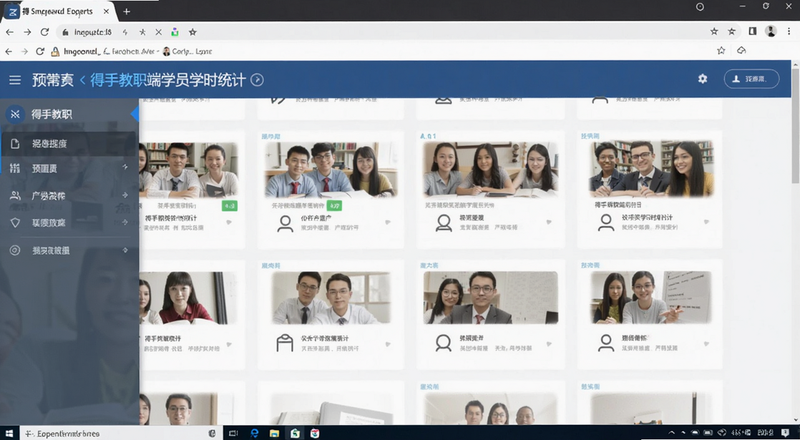Open taskbar notification center icon

pyautogui.click(x=786, y=433)
